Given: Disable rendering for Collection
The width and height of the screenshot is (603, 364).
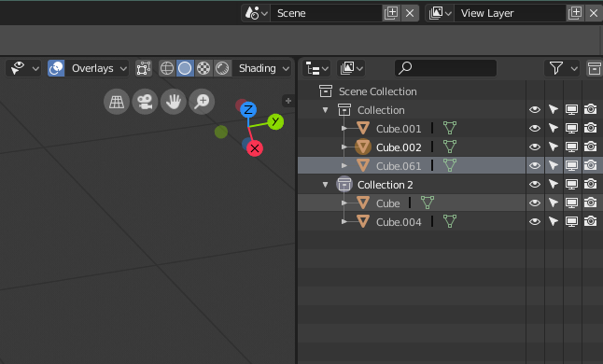Looking at the screenshot, I should pos(591,109).
